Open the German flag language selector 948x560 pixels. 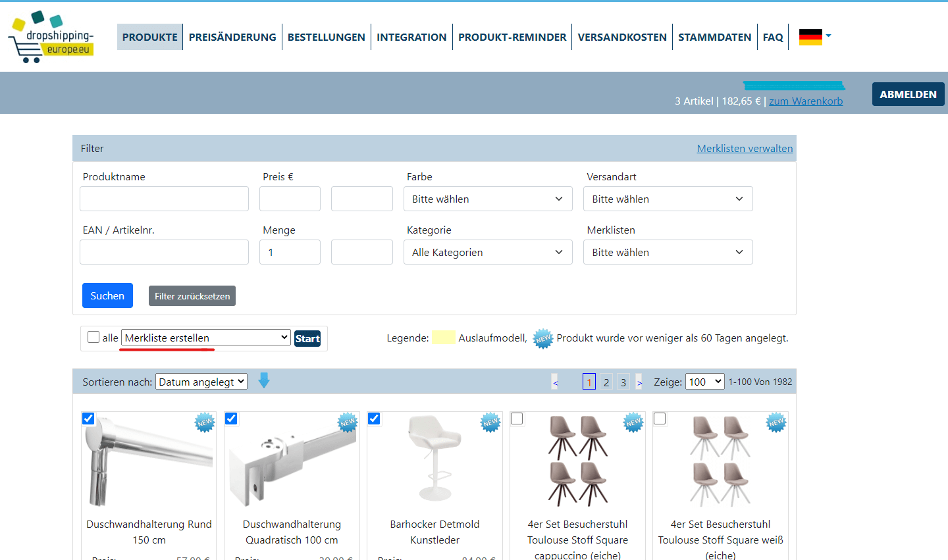point(814,37)
